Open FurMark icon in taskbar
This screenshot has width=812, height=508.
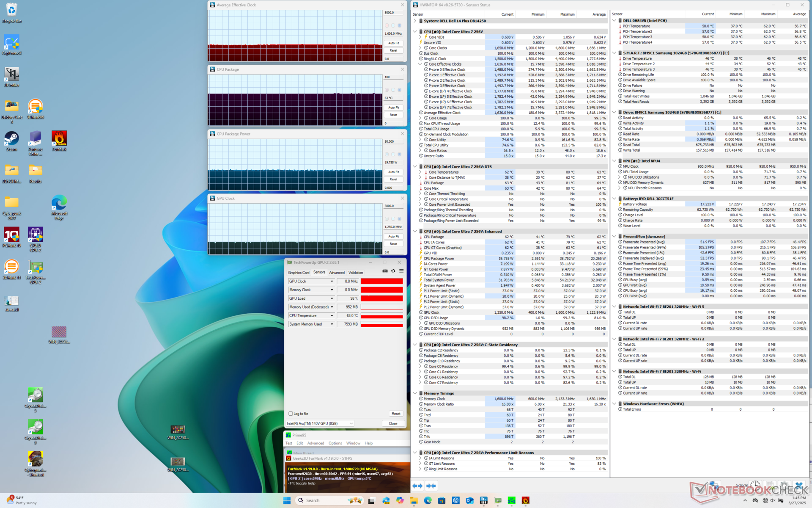pos(526,500)
